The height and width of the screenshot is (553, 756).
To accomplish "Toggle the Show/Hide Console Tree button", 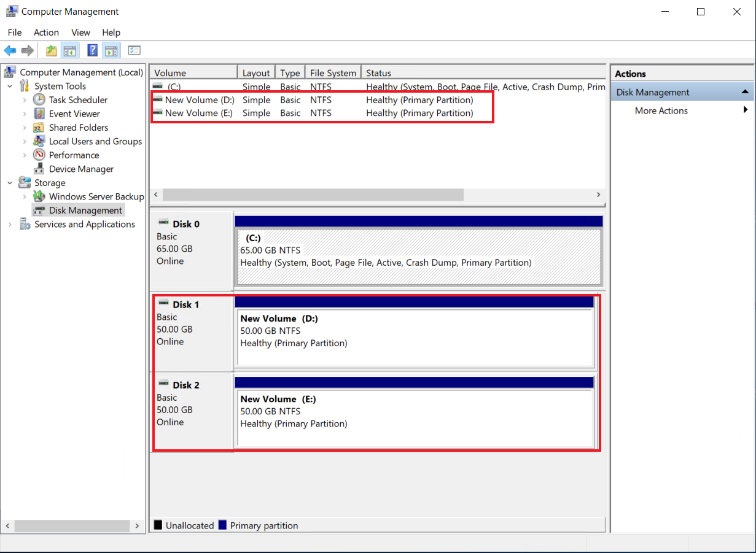I will [69, 50].
